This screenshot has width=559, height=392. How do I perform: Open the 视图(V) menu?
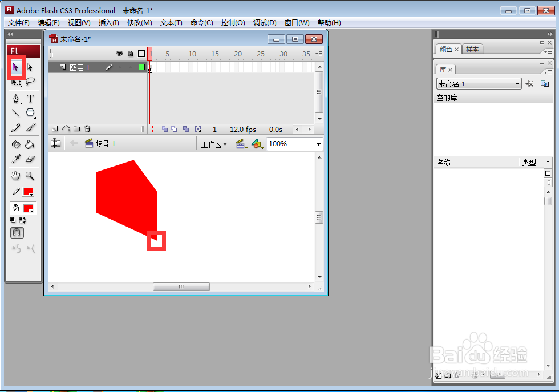(79, 23)
